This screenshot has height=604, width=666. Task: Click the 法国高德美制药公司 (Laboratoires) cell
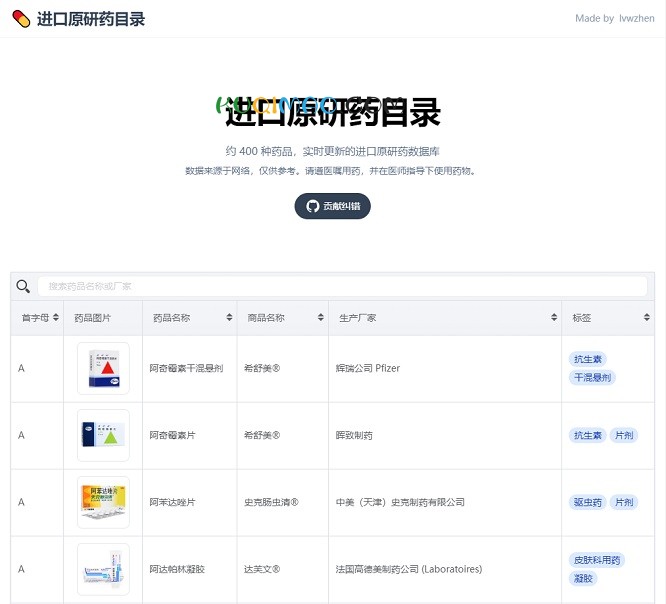pyautogui.click(x=409, y=569)
